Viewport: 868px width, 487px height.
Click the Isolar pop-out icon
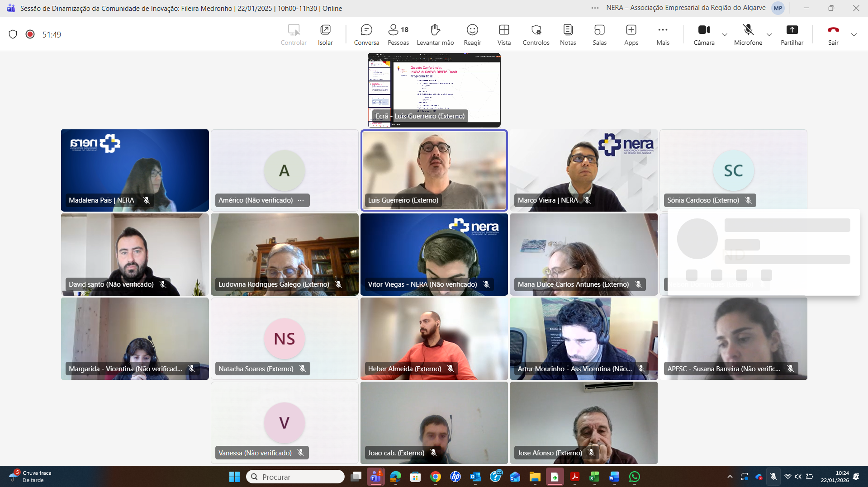coord(325,35)
